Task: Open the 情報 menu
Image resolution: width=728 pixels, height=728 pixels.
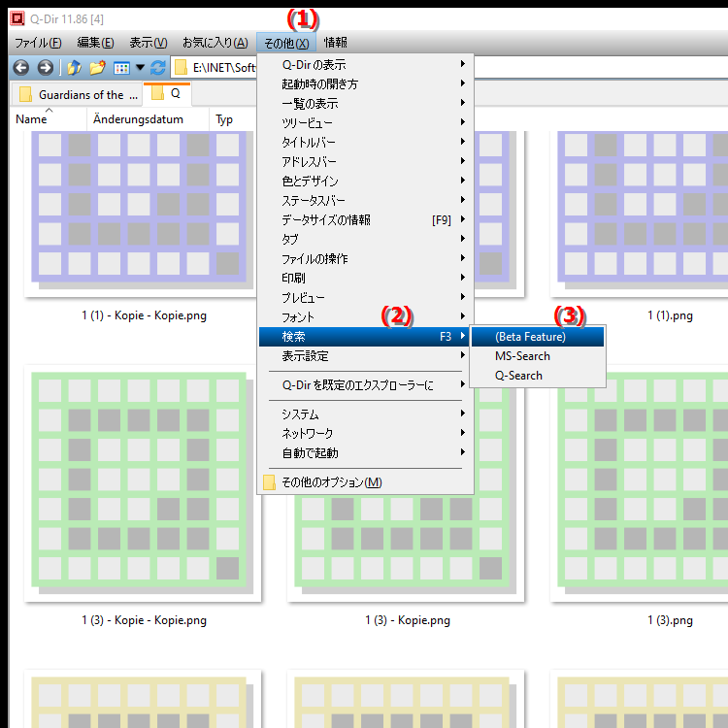Action: click(x=335, y=43)
